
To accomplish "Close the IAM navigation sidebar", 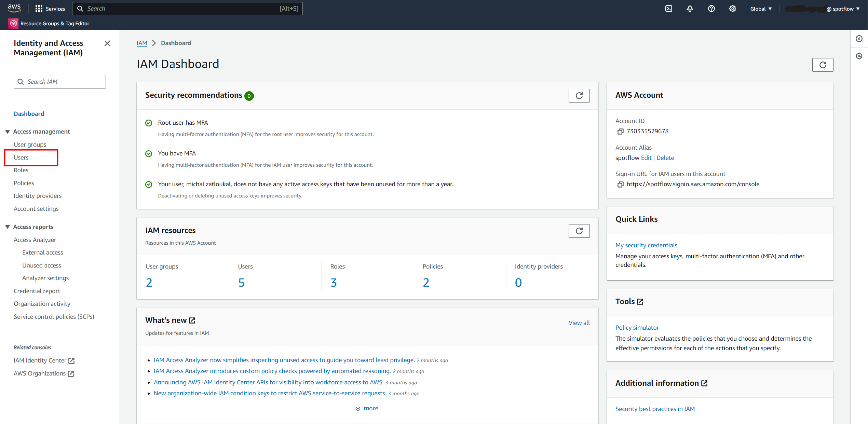I will click(107, 43).
